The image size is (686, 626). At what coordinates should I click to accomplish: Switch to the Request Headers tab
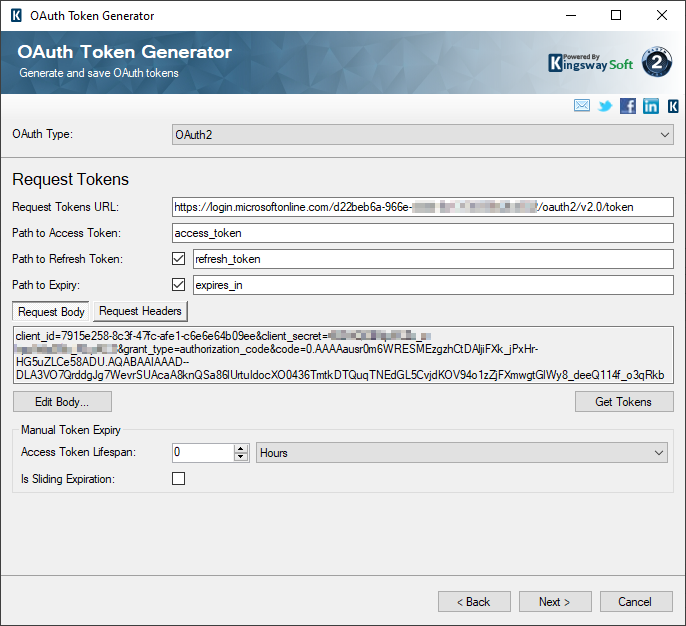(140, 311)
